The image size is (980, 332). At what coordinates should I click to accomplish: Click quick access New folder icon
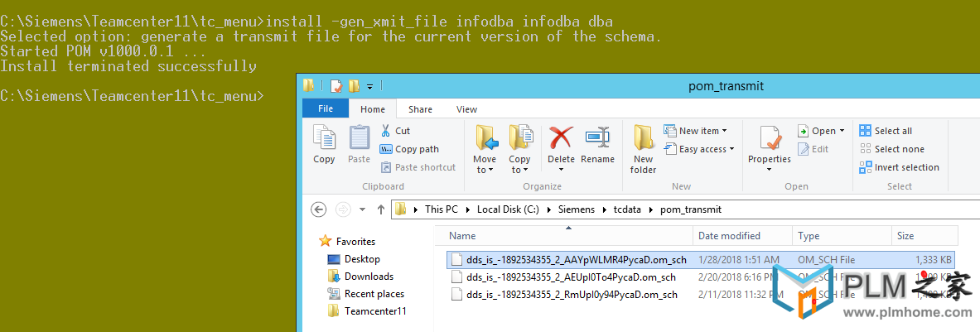(x=355, y=85)
